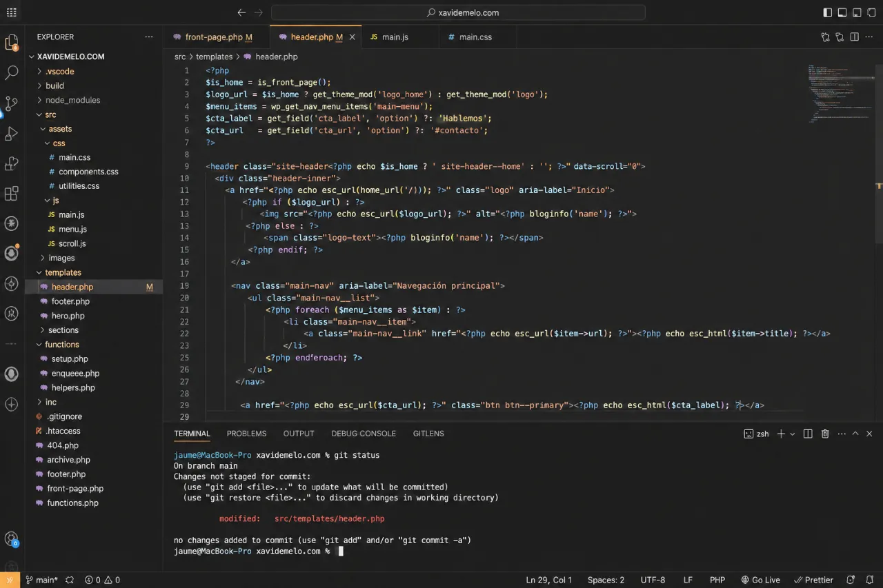Image resolution: width=883 pixels, height=588 pixels.
Task: Open the Accounts icon in activity bar
Action: coord(12,539)
